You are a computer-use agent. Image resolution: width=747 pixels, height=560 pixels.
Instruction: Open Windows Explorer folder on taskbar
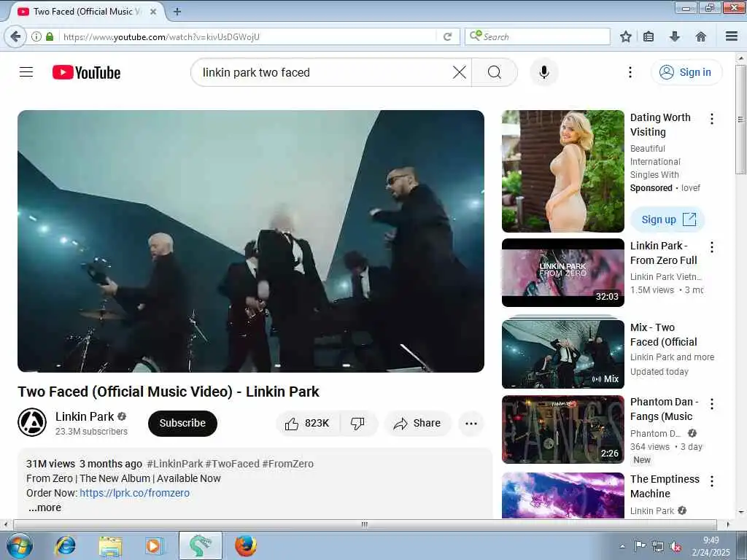click(x=111, y=545)
